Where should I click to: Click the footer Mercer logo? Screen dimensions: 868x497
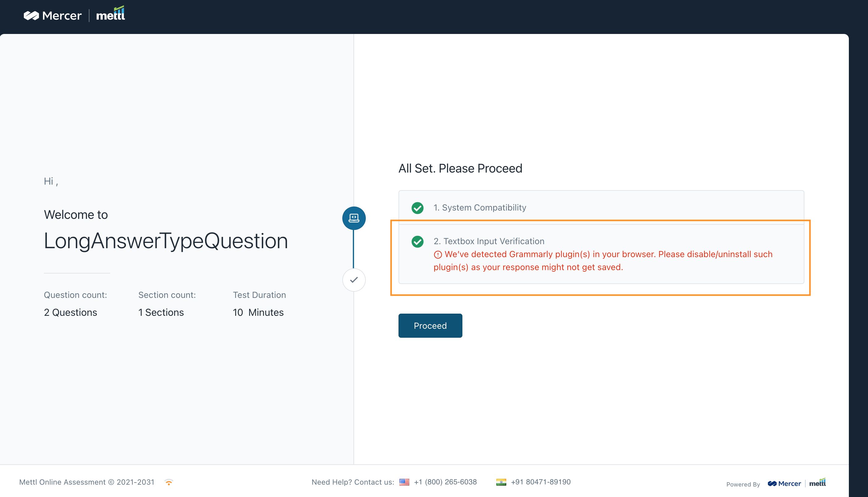pos(784,483)
